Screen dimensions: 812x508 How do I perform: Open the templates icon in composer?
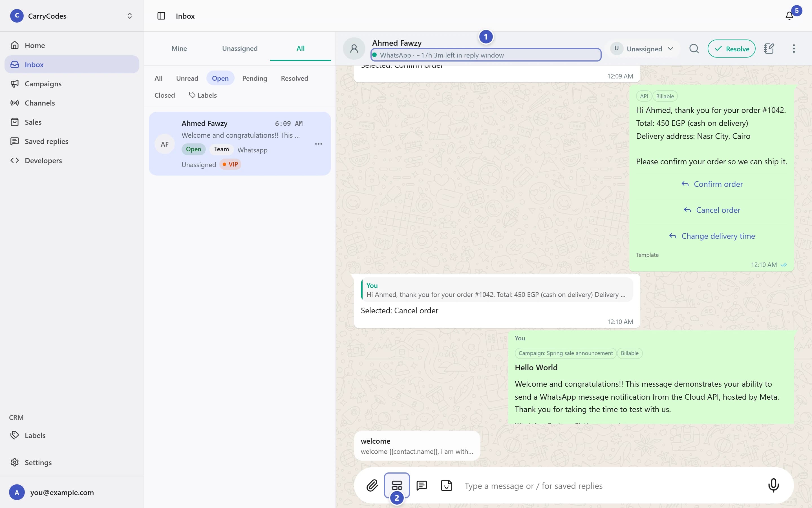tap(397, 485)
